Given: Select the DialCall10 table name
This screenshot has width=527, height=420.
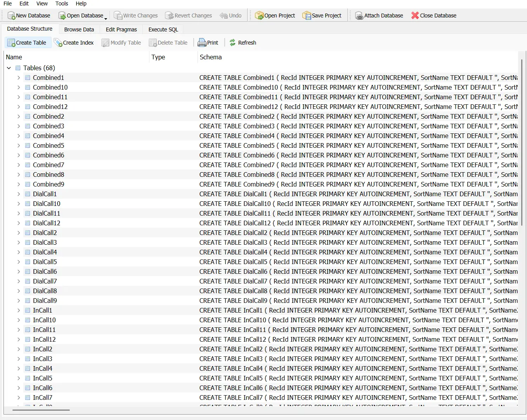Looking at the screenshot, I should click(47, 204).
